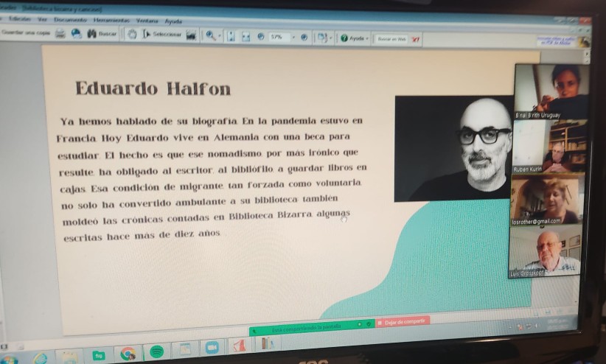Image resolution: width=606 pixels, height=364 pixels.
Task: Open the Herramientas menu
Action: click(x=111, y=20)
